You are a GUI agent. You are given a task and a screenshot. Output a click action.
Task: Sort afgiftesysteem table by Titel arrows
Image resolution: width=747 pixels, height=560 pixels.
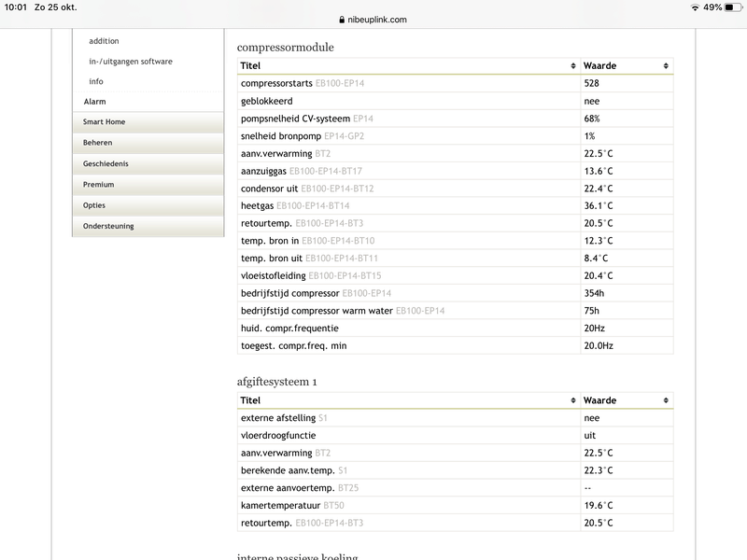coord(572,400)
